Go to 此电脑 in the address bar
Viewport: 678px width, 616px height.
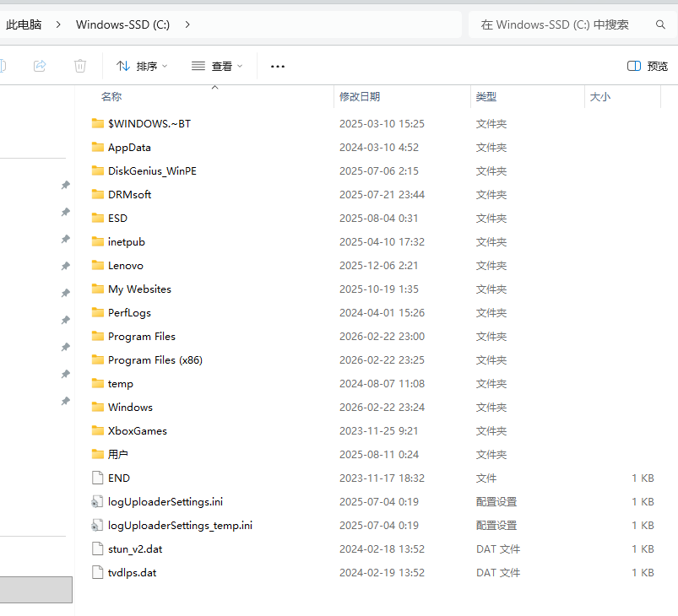24,24
